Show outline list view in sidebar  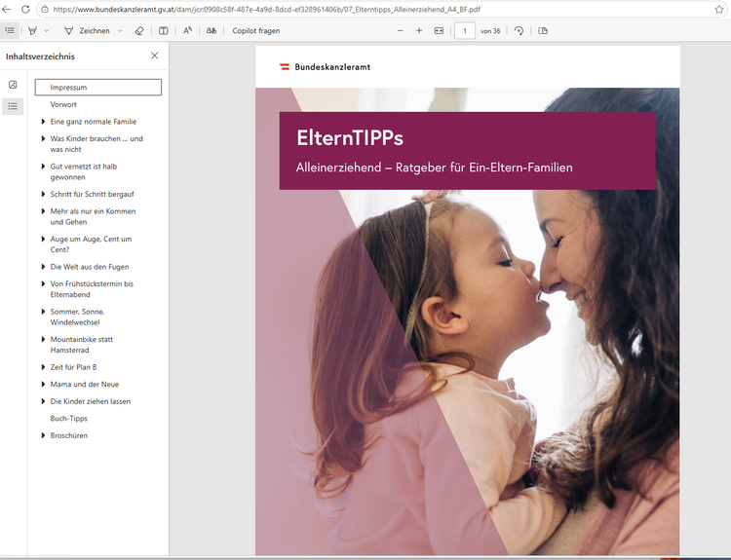click(x=13, y=106)
